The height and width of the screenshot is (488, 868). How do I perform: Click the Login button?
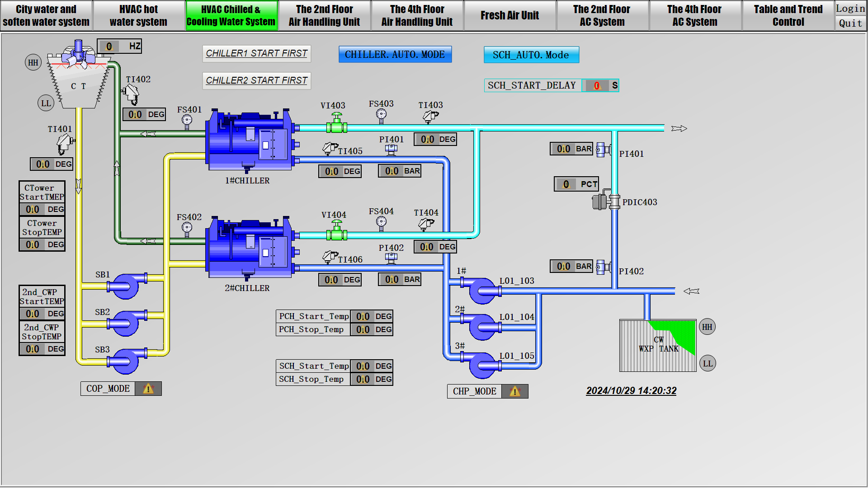click(850, 9)
